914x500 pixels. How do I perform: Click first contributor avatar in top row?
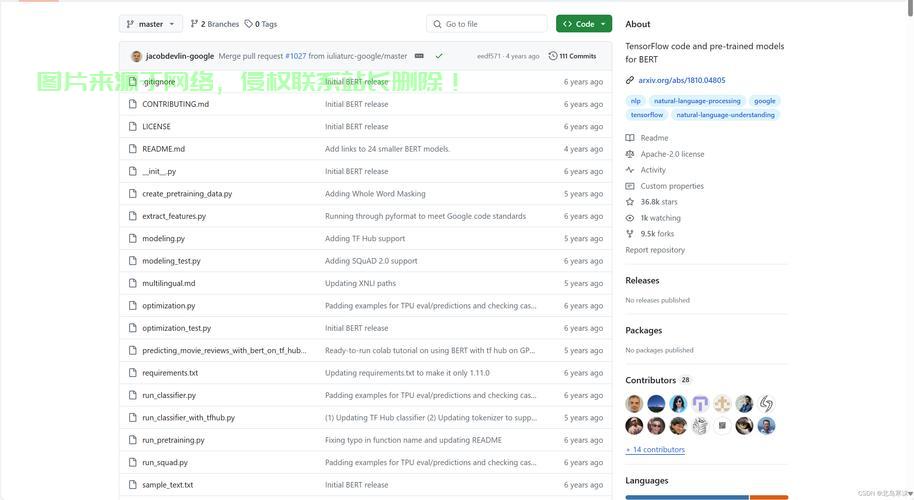point(634,403)
